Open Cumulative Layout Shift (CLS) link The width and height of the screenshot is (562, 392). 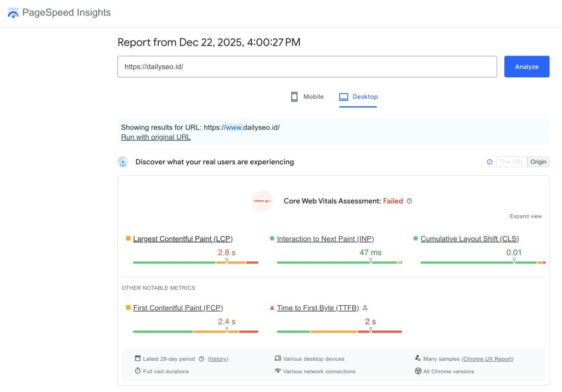coord(470,239)
